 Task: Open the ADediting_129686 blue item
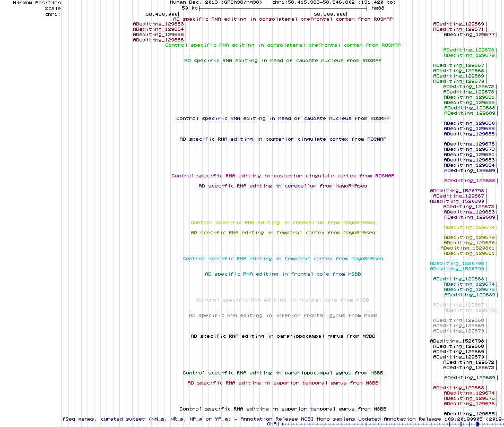tap(469, 134)
